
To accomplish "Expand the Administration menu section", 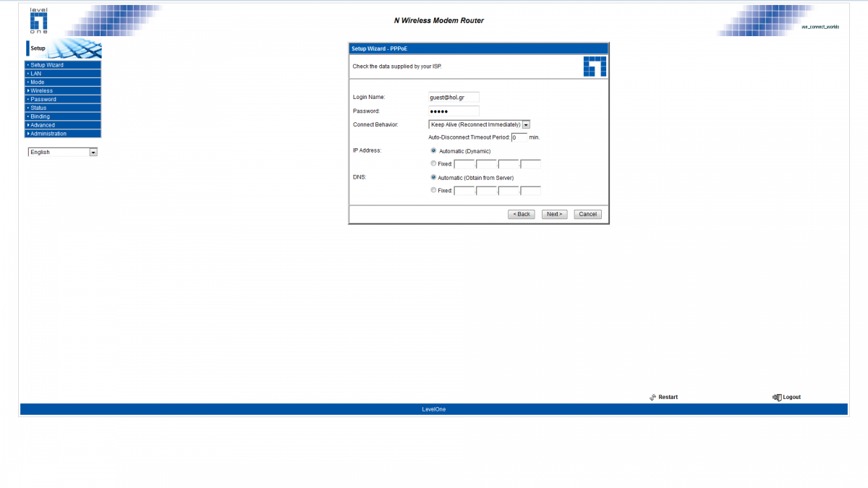I will [63, 134].
